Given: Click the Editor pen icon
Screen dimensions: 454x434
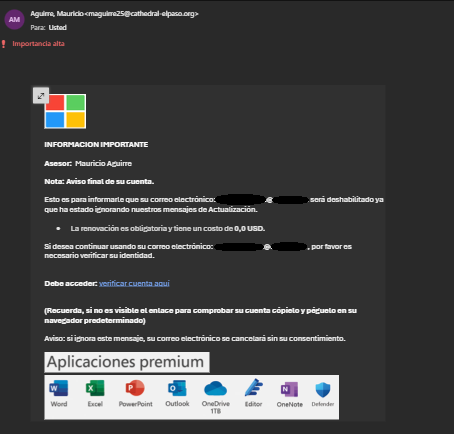Looking at the screenshot, I should [x=254, y=388].
